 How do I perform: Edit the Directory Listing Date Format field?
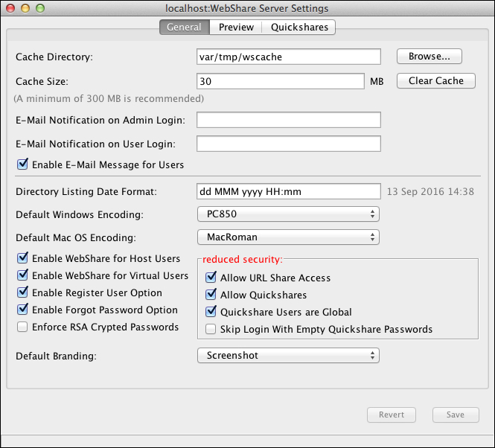tap(289, 191)
